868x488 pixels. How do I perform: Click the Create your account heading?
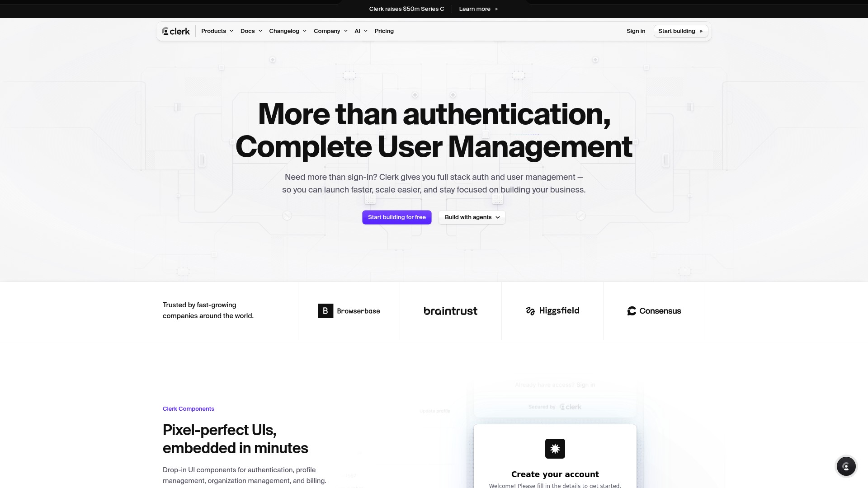tap(555, 474)
